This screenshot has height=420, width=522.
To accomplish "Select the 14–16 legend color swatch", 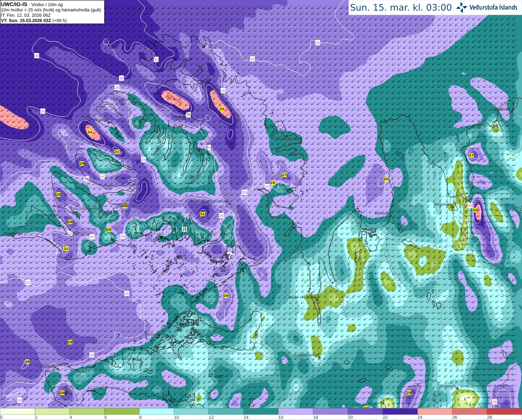I will click(x=261, y=411).
